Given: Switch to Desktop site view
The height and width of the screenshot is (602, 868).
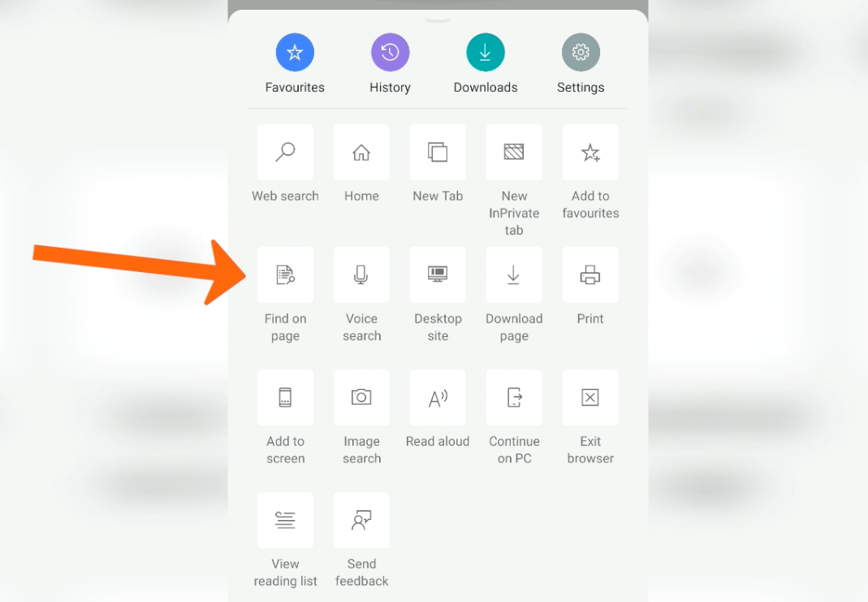Looking at the screenshot, I should coord(438,275).
